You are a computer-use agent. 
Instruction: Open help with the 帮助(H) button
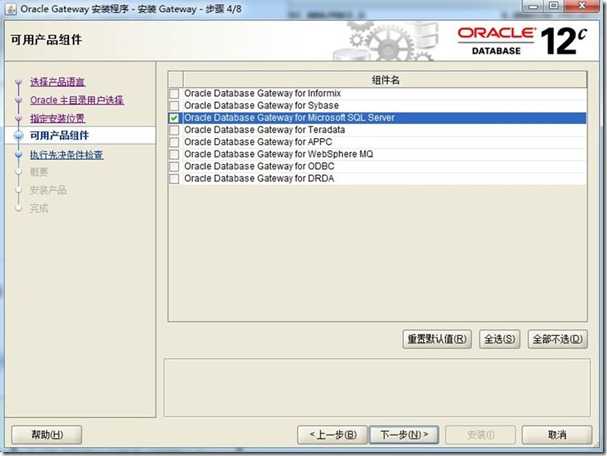[x=47, y=435]
